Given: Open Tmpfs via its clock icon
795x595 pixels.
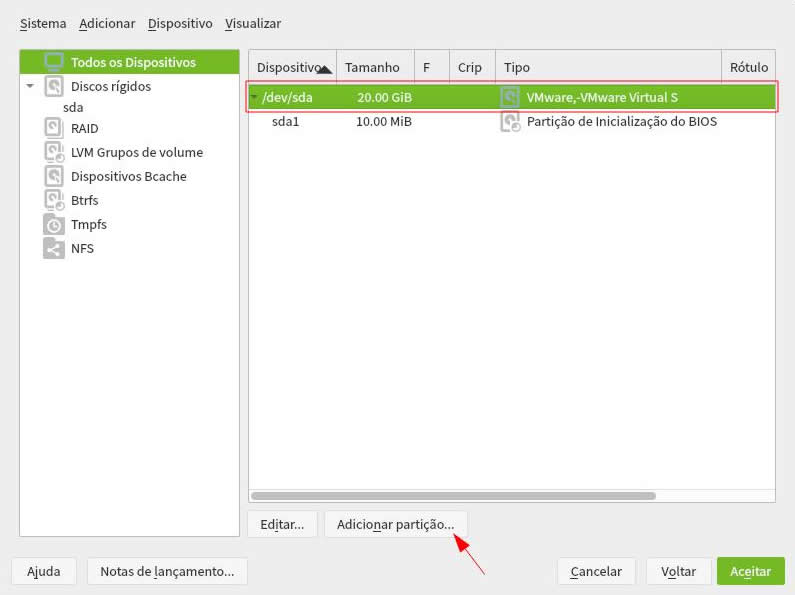Looking at the screenshot, I should (x=54, y=225).
